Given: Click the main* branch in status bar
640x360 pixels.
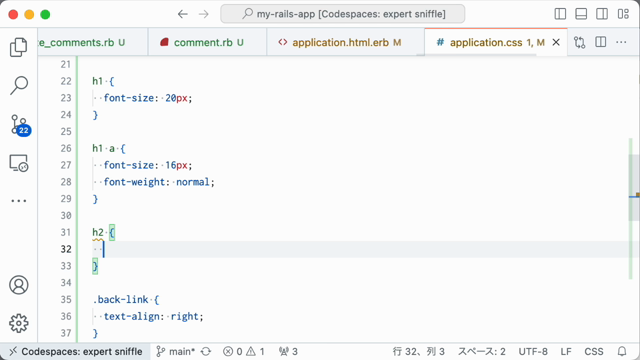Looking at the screenshot, I should tap(176, 351).
